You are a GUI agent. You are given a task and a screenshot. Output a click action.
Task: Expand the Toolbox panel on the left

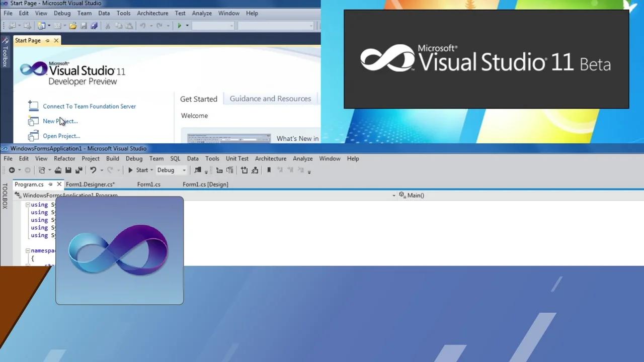coord(6,197)
